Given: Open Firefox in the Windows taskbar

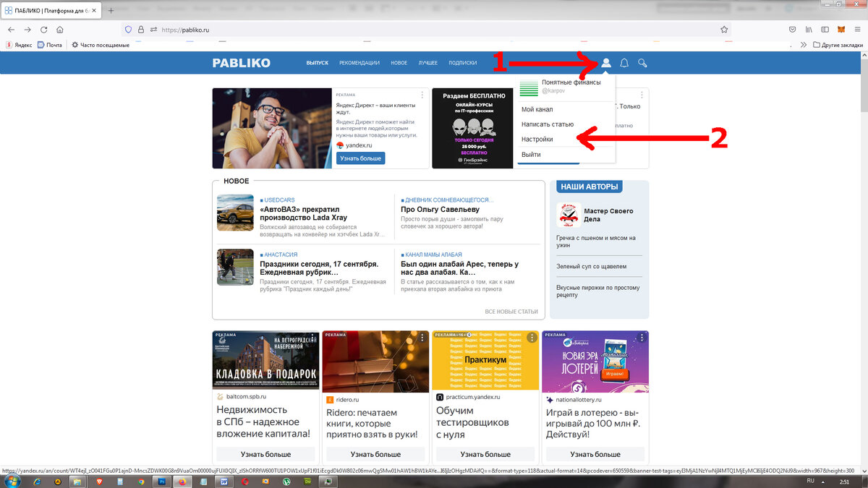Looking at the screenshot, I should 182,481.
